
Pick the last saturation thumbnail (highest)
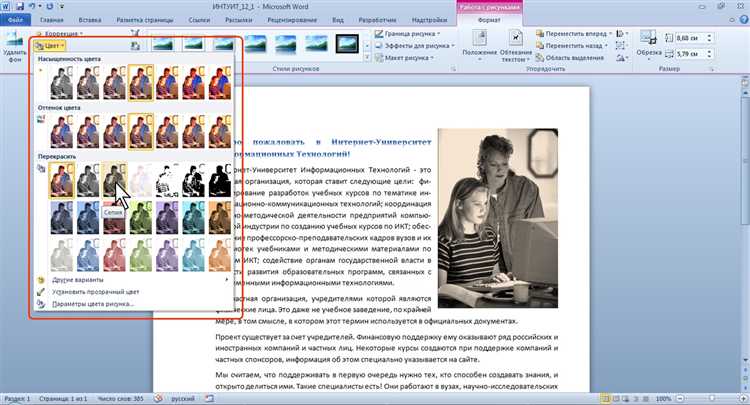point(220,83)
